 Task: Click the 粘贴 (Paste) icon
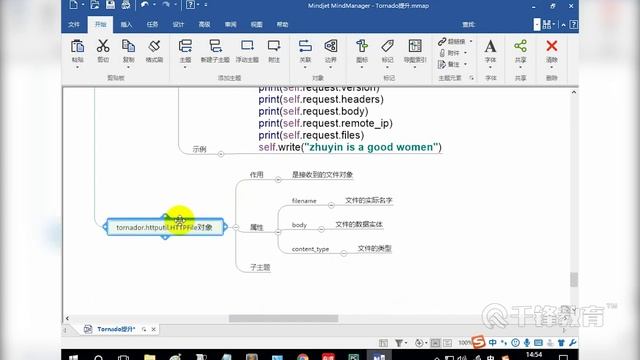(x=77, y=47)
